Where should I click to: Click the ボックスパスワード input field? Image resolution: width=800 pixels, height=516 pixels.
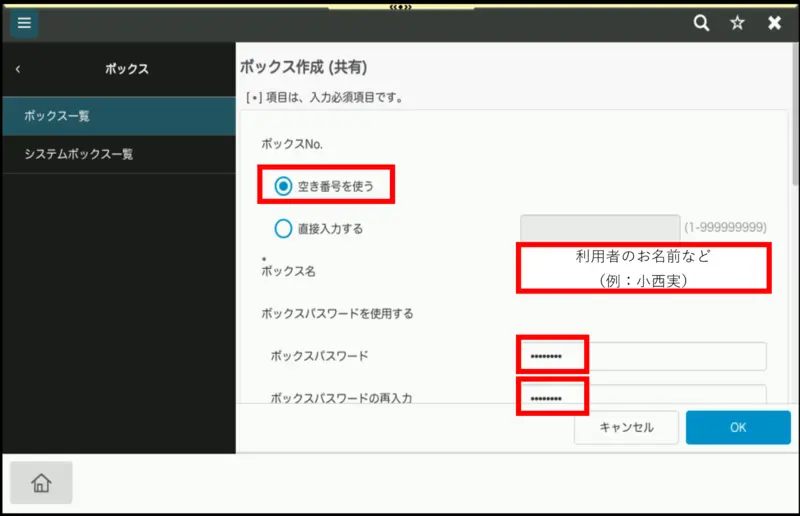coord(642,356)
